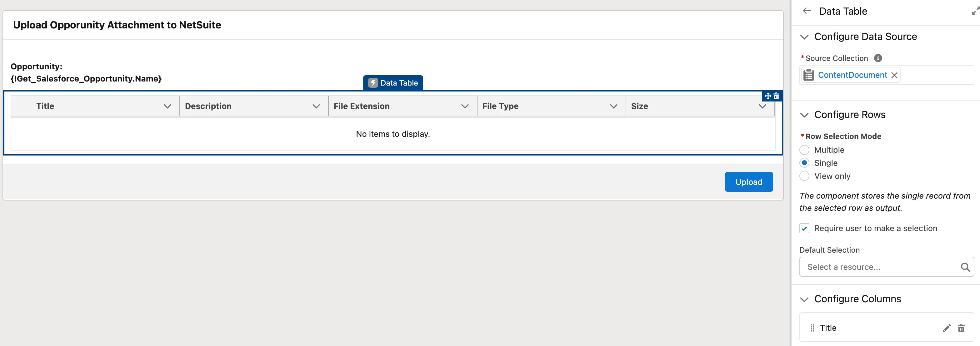Image resolution: width=980 pixels, height=346 pixels.
Task: Click the Data Table component label tab
Action: [392, 83]
